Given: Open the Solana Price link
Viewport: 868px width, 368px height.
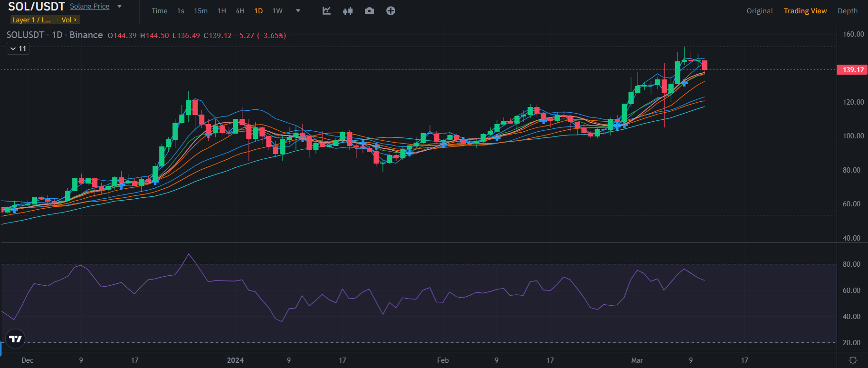Looking at the screenshot, I should (x=89, y=6).
